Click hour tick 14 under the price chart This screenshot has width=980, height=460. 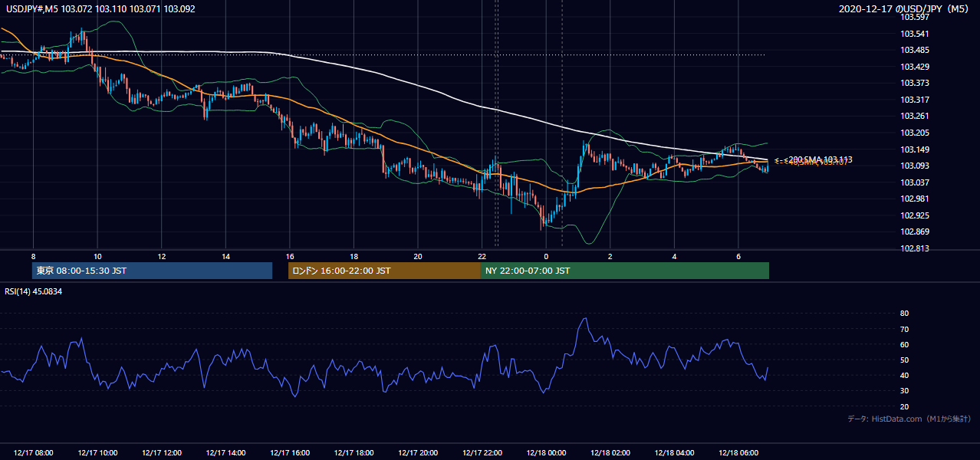[x=225, y=256]
